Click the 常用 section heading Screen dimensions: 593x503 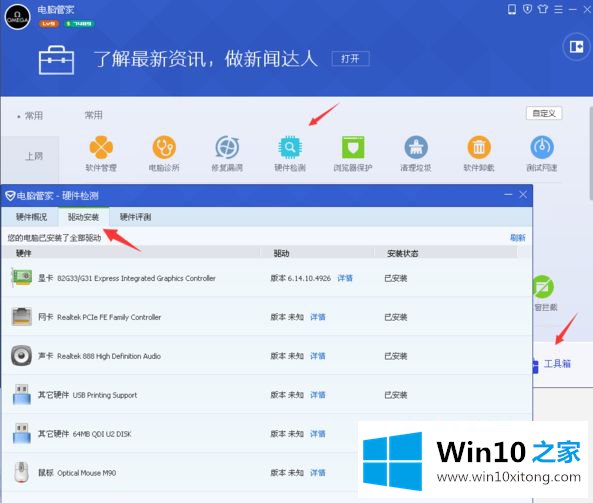[93, 115]
